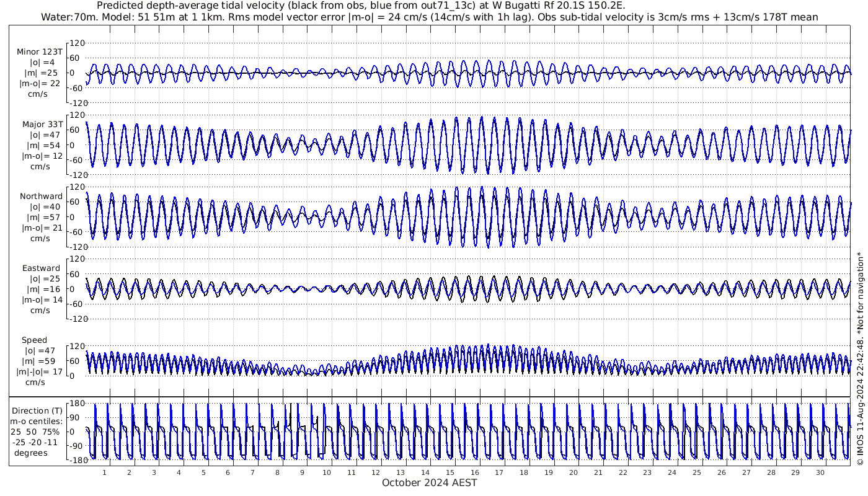Click day '5' tick on date axis
The image size is (868, 496).
coord(203,472)
